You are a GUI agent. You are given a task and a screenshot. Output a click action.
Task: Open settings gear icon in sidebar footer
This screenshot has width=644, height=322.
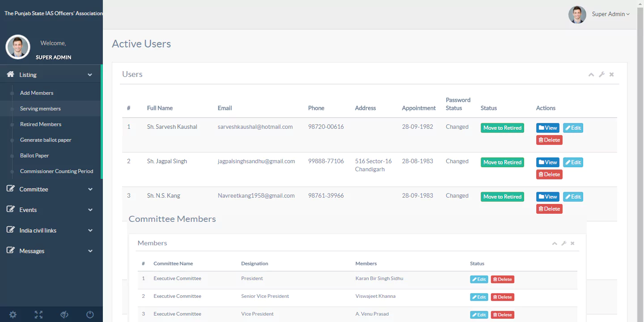pyautogui.click(x=13, y=315)
